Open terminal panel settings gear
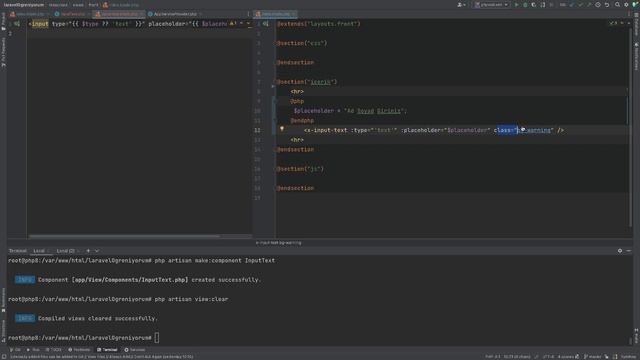 (x=620, y=251)
